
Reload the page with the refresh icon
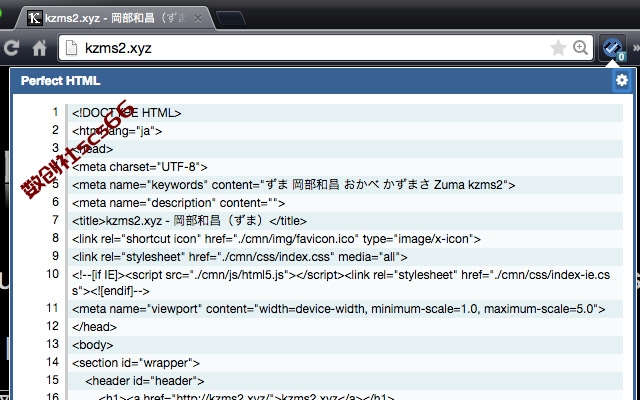(11, 48)
